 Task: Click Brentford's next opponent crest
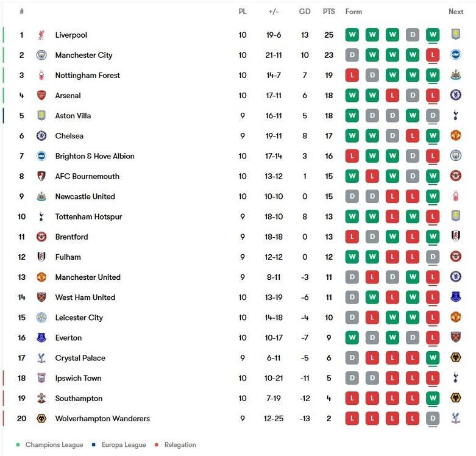tap(455, 237)
